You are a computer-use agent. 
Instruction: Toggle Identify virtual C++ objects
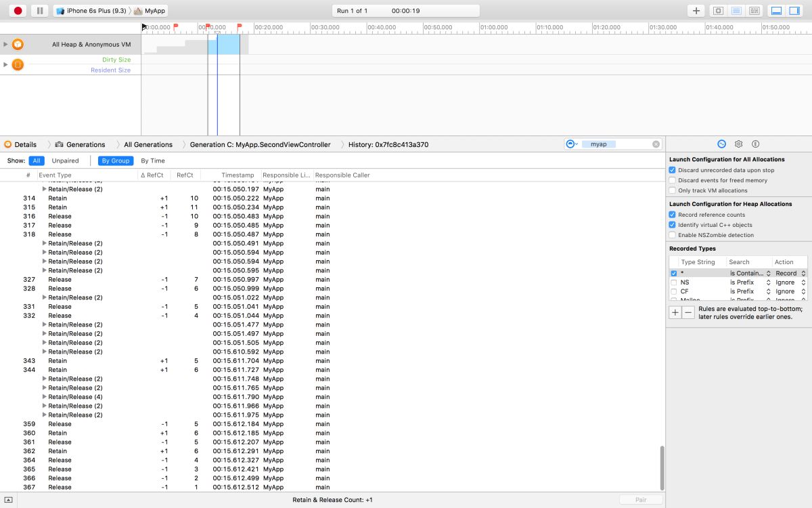(x=672, y=225)
